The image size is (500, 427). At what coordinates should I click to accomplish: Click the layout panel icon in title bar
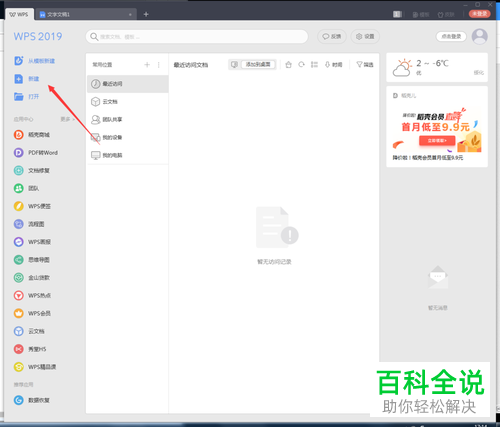pyautogui.click(x=397, y=14)
